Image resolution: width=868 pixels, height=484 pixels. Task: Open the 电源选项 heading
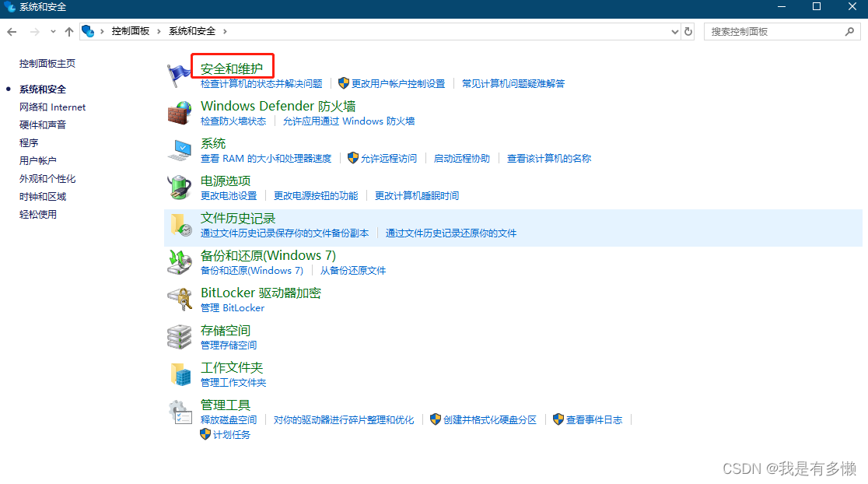pos(226,181)
